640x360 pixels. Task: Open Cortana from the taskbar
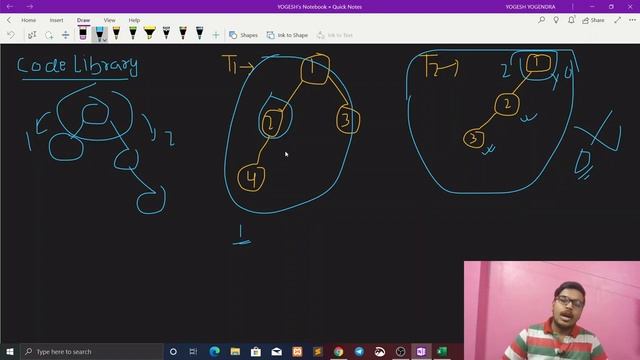[x=173, y=351]
